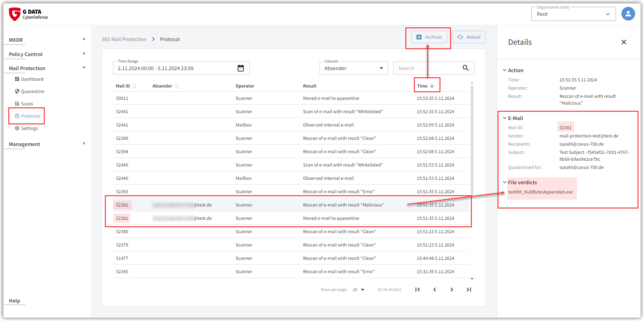Sort by the Absender column
Viewport: 644px width, 321px height.
[165, 86]
